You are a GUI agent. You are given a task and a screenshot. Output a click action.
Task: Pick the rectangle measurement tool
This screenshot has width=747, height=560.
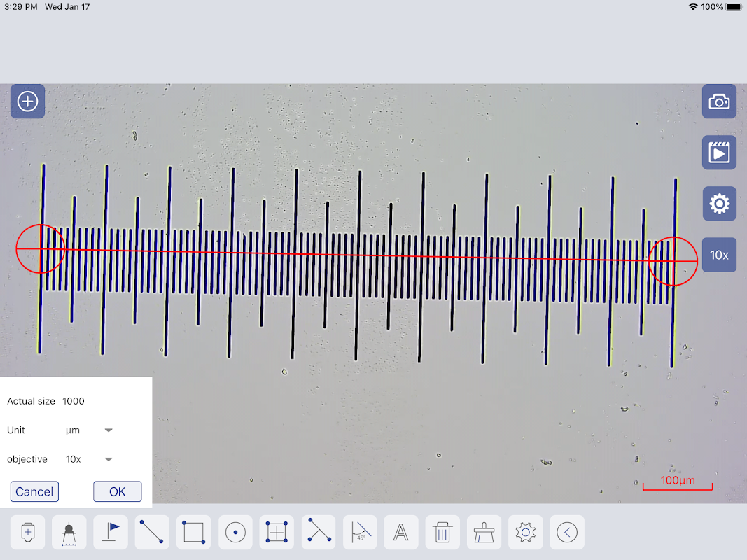coord(193,532)
